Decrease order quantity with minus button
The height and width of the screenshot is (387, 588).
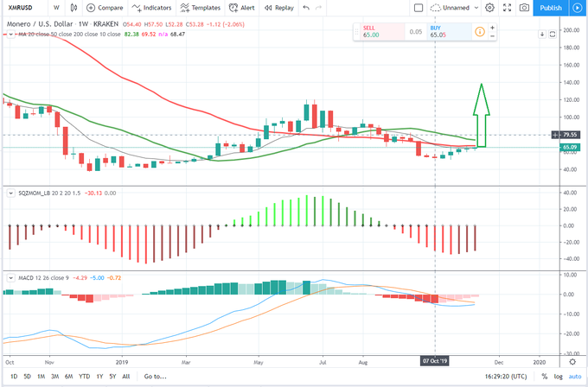click(x=492, y=36)
